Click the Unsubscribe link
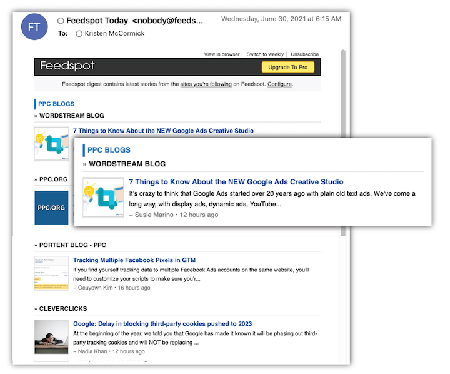Viewport: 450px width, 374px height. click(305, 54)
